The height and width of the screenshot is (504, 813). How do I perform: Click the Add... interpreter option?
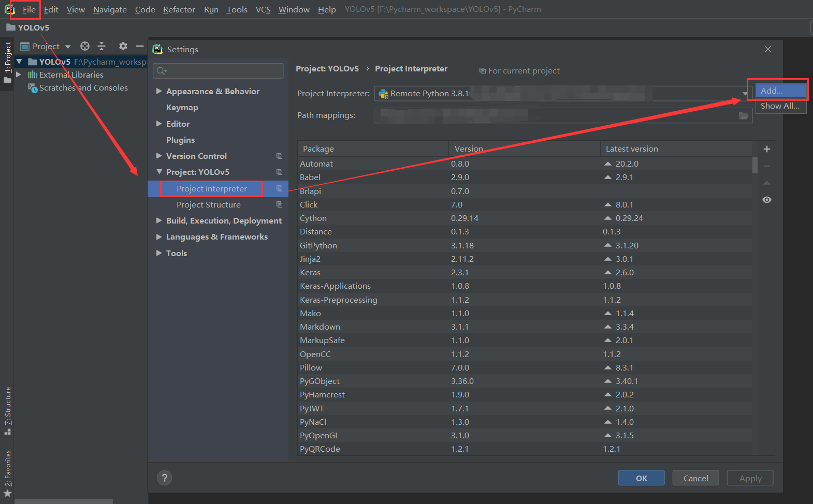coord(780,91)
